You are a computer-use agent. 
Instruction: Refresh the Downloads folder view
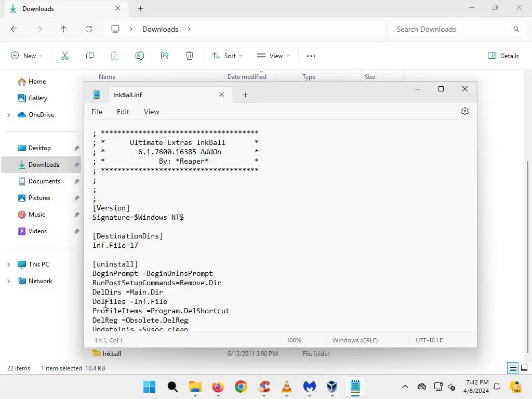tap(89, 29)
